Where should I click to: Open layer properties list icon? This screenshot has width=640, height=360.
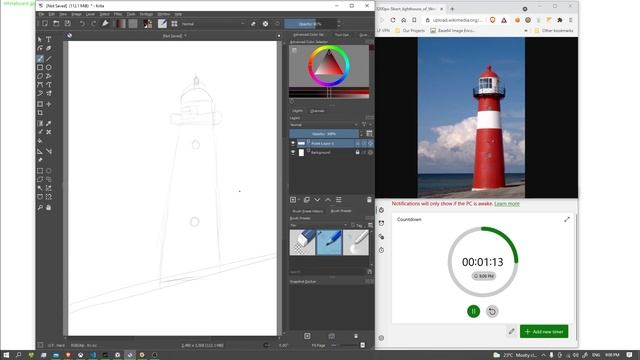338,200
